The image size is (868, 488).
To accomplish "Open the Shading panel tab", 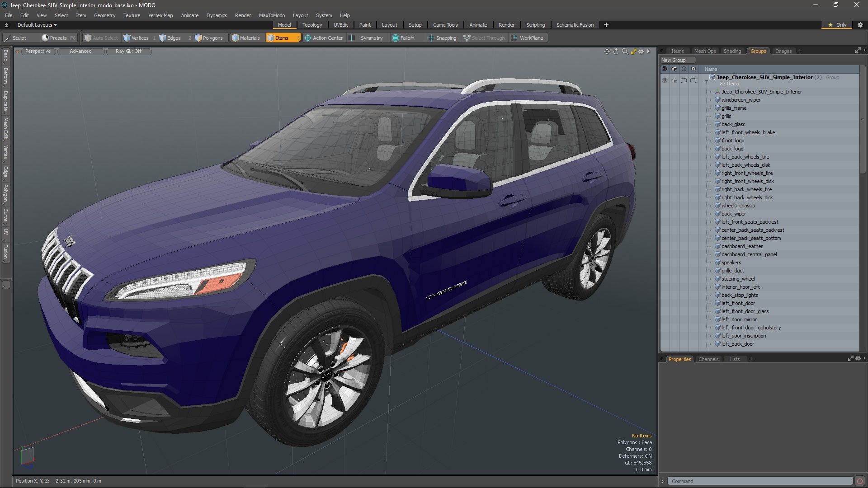I will point(732,51).
